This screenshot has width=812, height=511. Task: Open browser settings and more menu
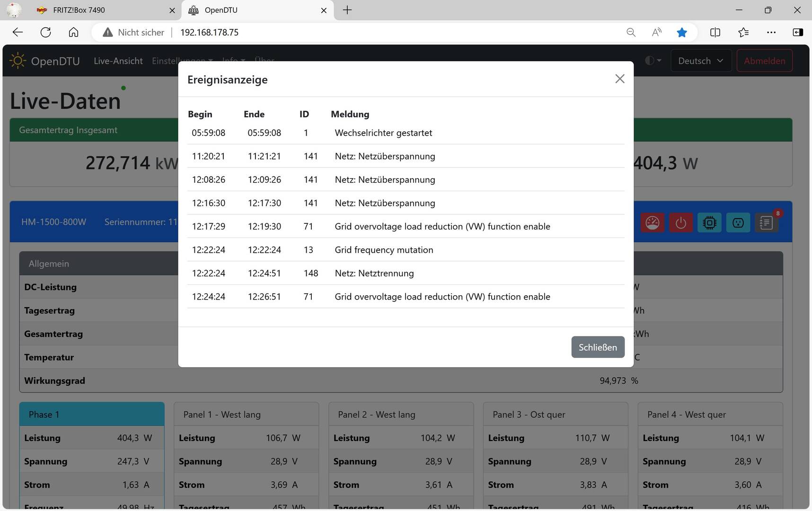click(771, 32)
